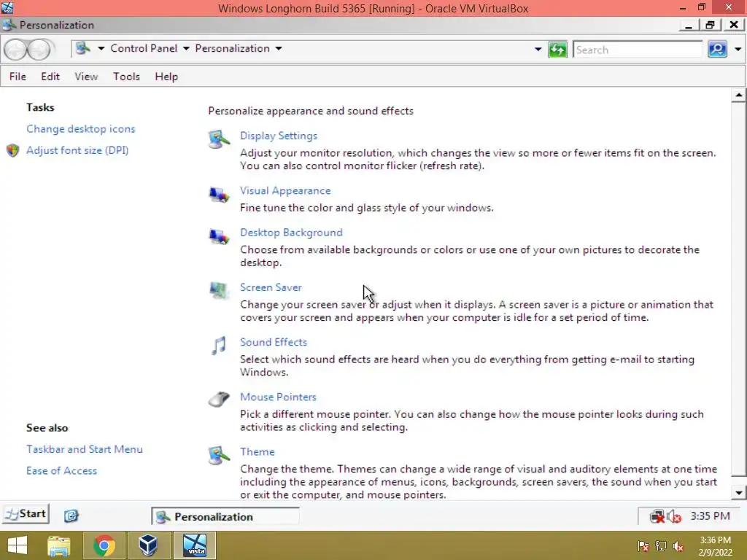Click the Personalization taskbar button
The height and width of the screenshot is (560, 747).
[x=225, y=517]
